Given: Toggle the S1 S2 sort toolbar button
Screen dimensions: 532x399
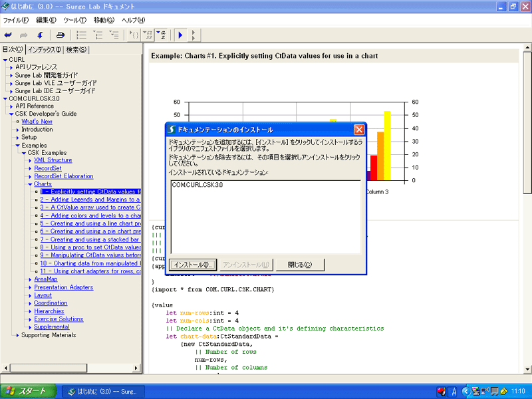Looking at the screenshot, I should point(148,35).
